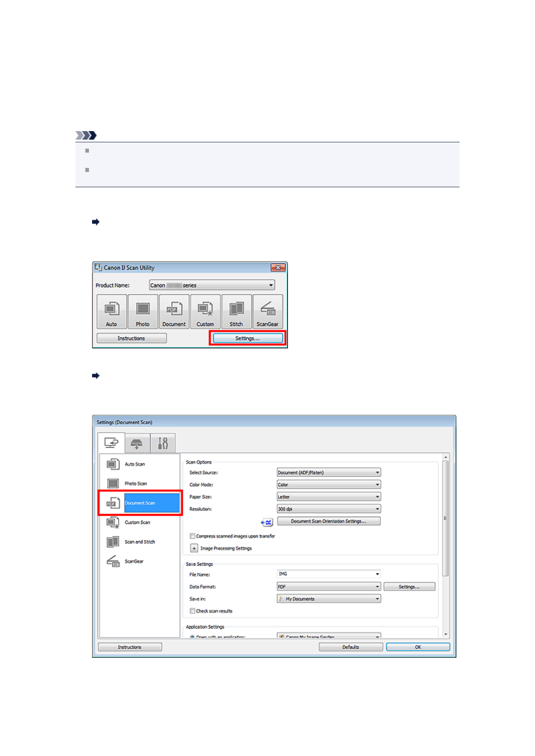The width and height of the screenshot is (535, 756).
Task: Click the settings dialog vertical scrollbar
Action: 446,516
